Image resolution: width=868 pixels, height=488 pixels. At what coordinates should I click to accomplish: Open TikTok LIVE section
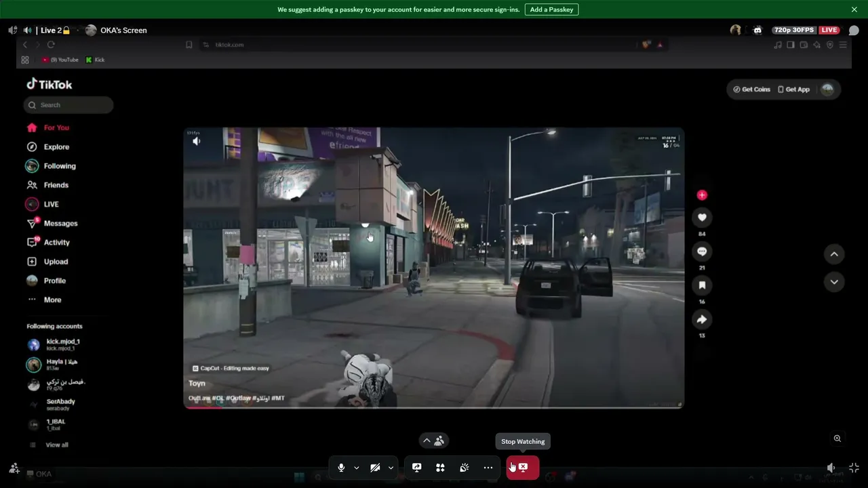point(42,204)
